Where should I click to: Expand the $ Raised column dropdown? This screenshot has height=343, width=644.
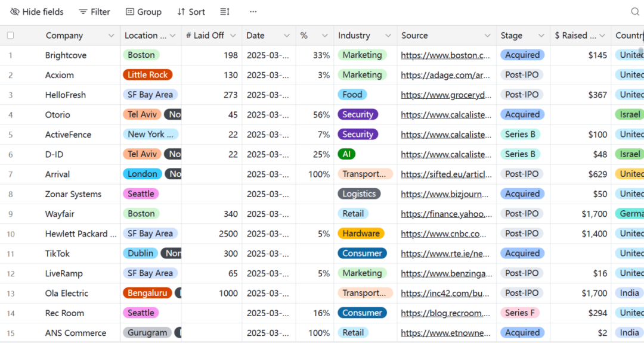[x=602, y=36]
